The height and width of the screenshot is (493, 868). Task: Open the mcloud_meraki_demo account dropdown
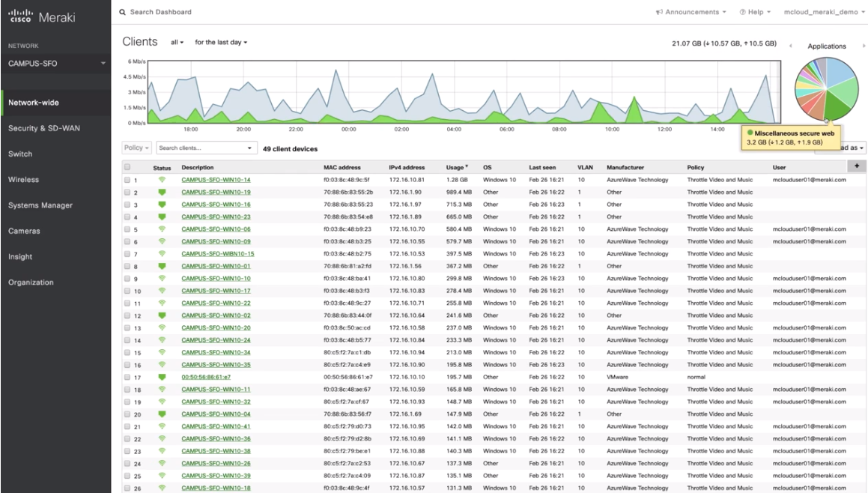click(824, 12)
